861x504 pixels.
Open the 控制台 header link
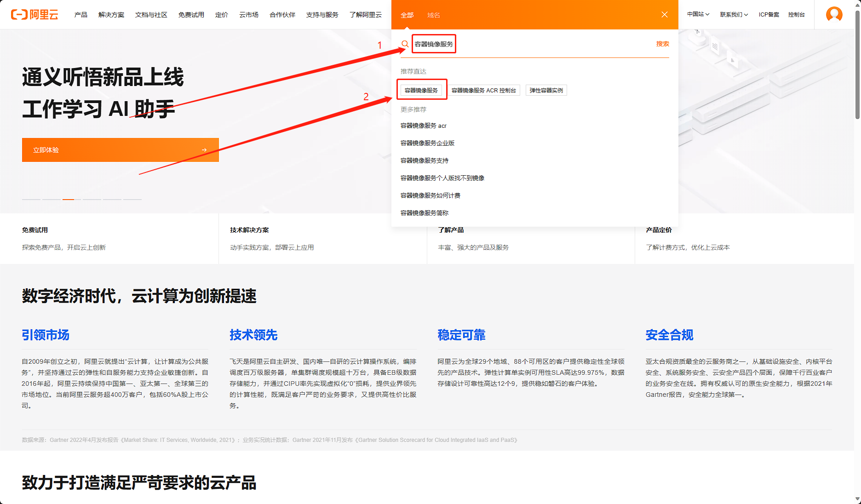[x=797, y=15]
